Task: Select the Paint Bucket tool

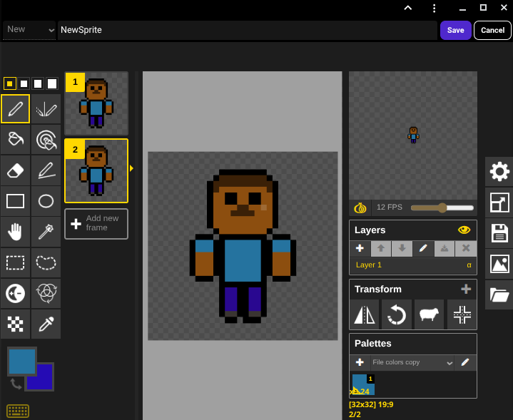Action: pos(15,140)
